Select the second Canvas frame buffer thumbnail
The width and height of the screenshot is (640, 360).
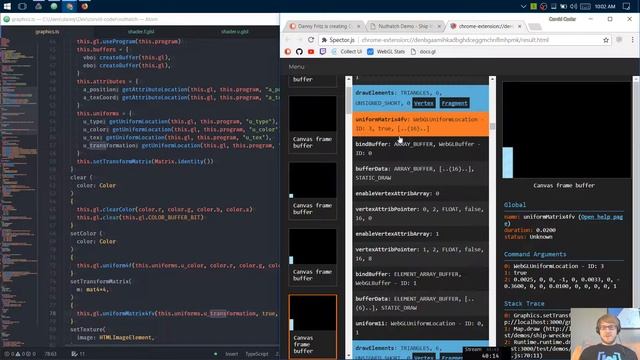pyautogui.click(x=313, y=124)
